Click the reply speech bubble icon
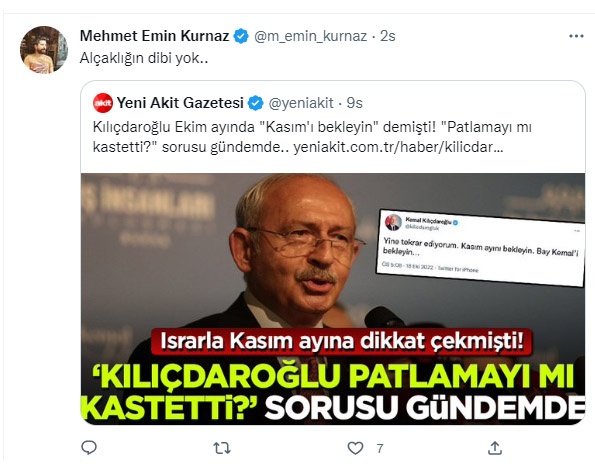 tap(89, 448)
